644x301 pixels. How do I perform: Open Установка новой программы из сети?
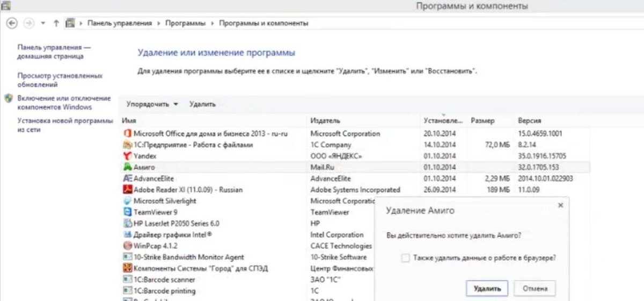point(65,125)
